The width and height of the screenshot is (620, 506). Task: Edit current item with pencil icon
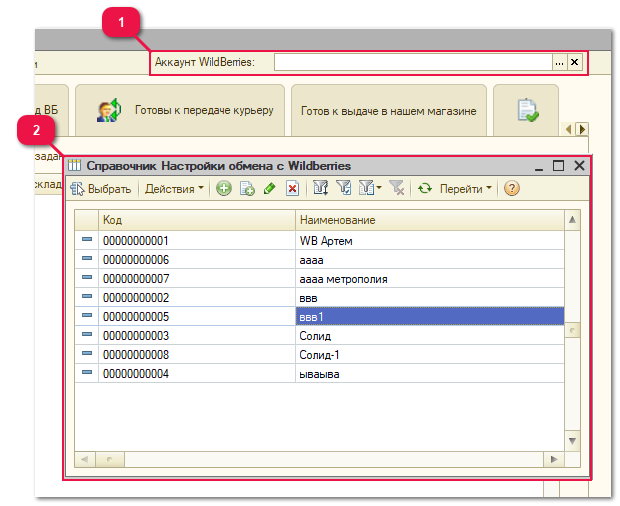tap(270, 189)
